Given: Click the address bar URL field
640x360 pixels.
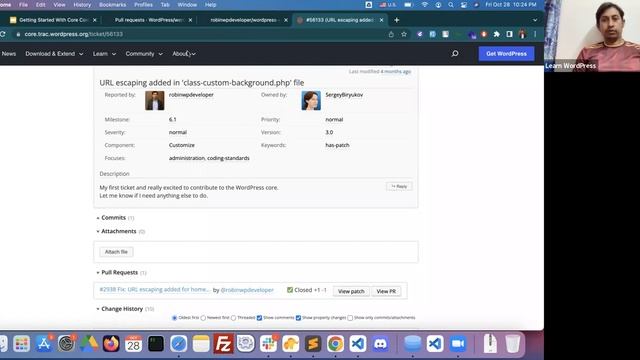Looking at the screenshot, I should tap(200, 34).
